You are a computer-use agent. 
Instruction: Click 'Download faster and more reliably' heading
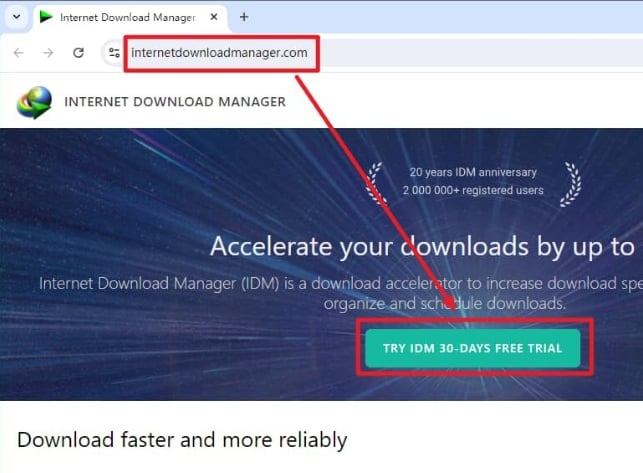182,440
